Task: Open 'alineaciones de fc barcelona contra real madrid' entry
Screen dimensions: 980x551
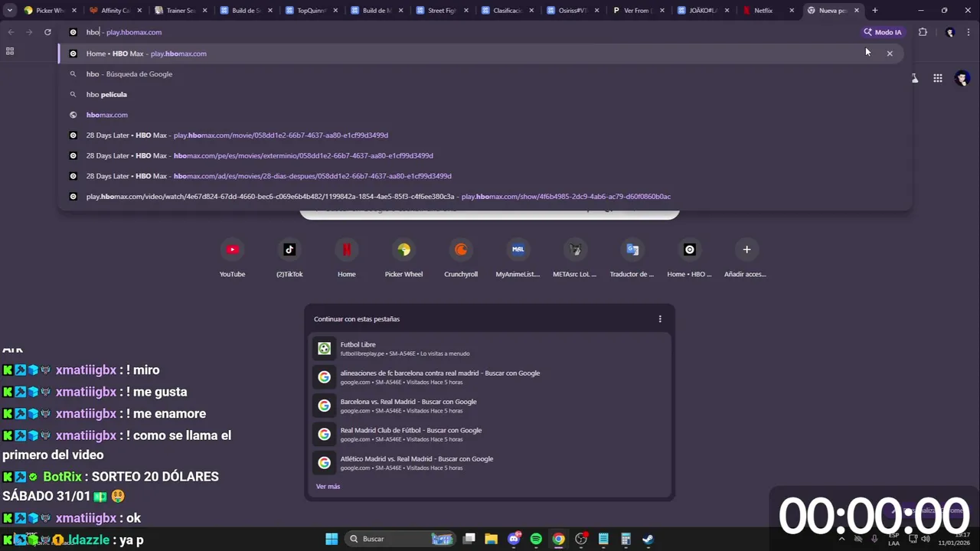Action: [x=489, y=377]
